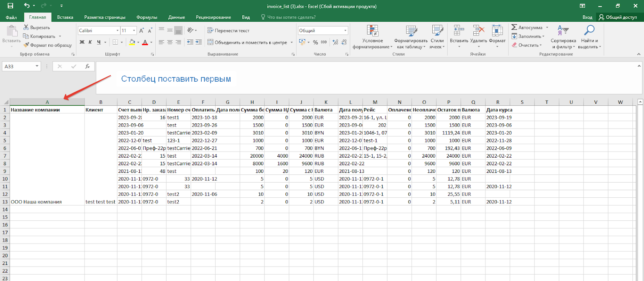This screenshot has width=644, height=281.
Task: Decrease decimal places
Action: pyautogui.click(x=344, y=42)
